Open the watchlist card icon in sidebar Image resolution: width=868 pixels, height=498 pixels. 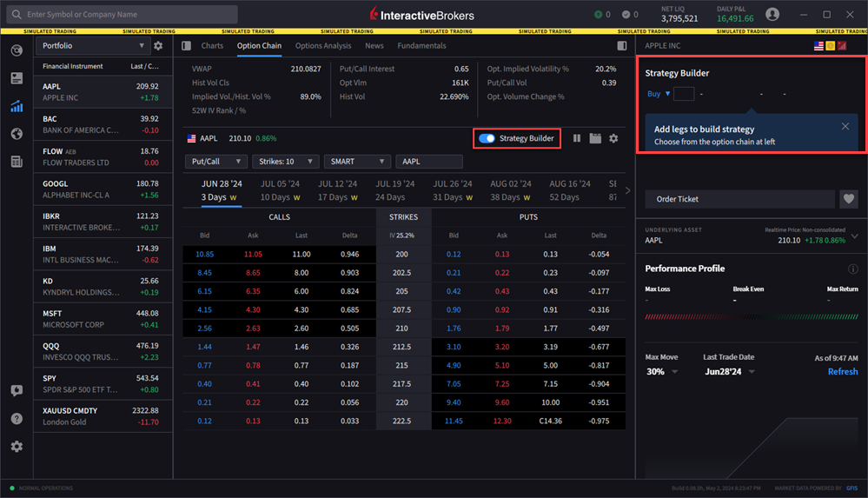click(17, 78)
